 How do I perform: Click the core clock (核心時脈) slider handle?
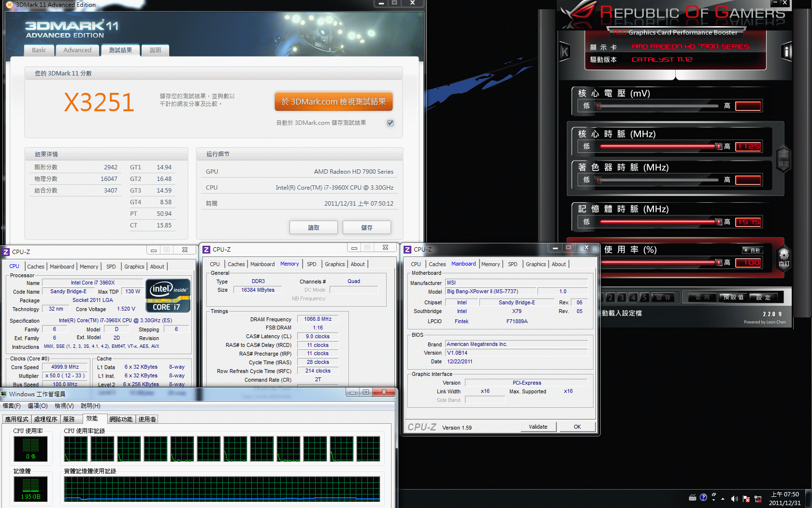719,146
